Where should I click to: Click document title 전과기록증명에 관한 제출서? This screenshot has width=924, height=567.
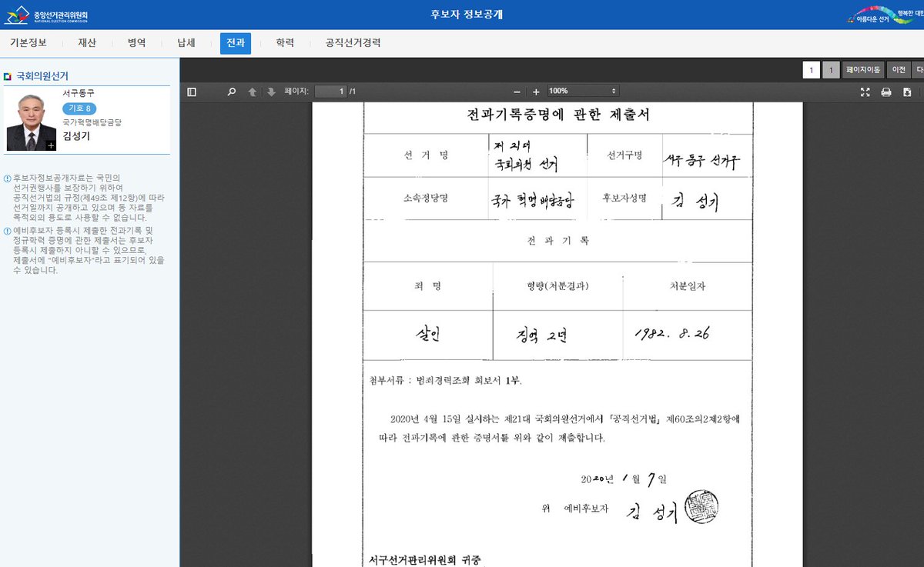558,115
